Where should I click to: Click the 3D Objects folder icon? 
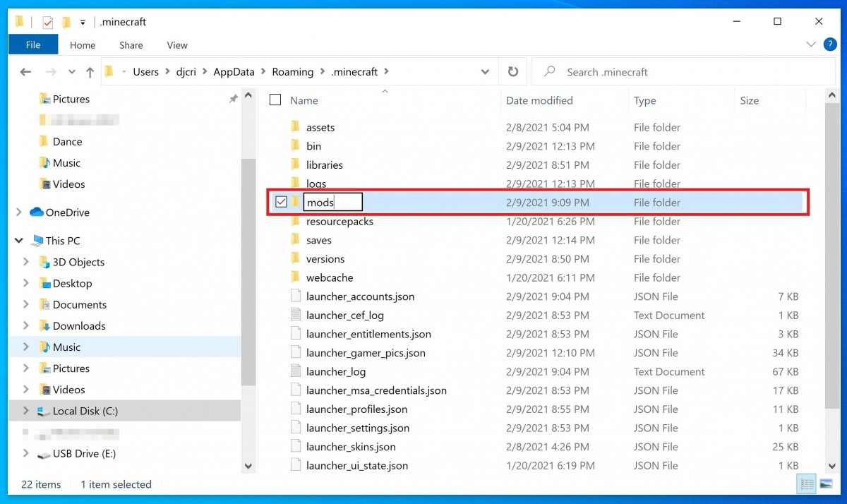(44, 262)
